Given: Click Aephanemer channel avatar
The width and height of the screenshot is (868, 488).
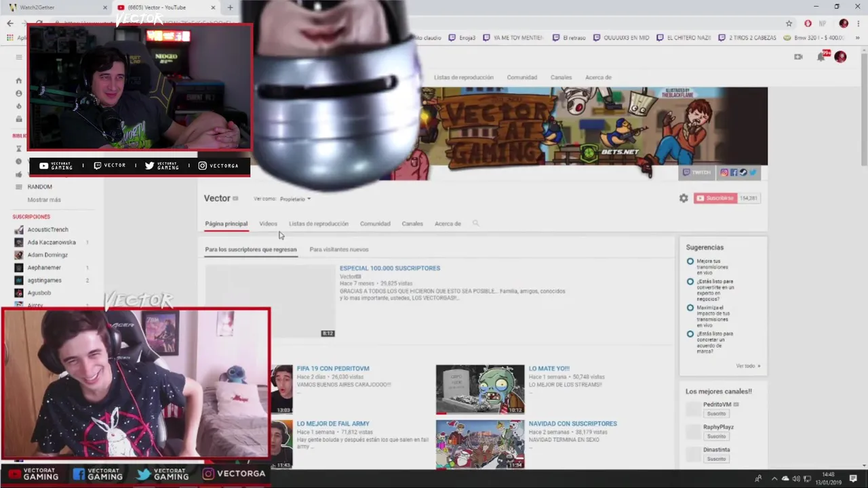Looking at the screenshot, I should (19, 268).
